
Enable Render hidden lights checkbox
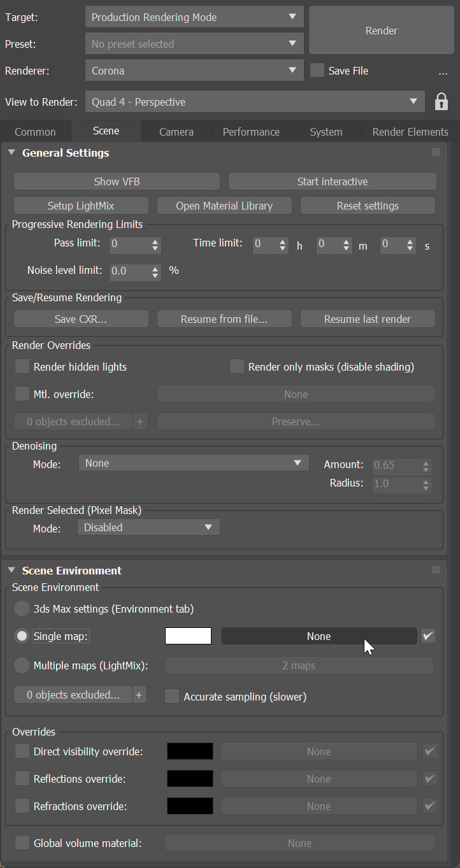22,367
